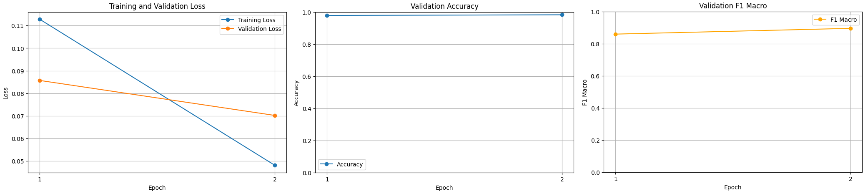The image size is (868, 196).
Task: Click the Loss y-axis label
Action: [x=6, y=93]
